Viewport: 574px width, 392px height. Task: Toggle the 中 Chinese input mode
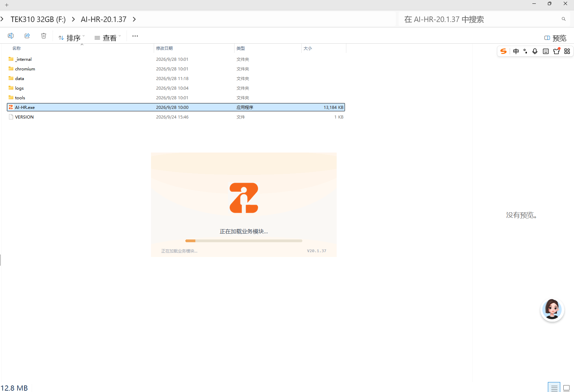click(x=516, y=51)
